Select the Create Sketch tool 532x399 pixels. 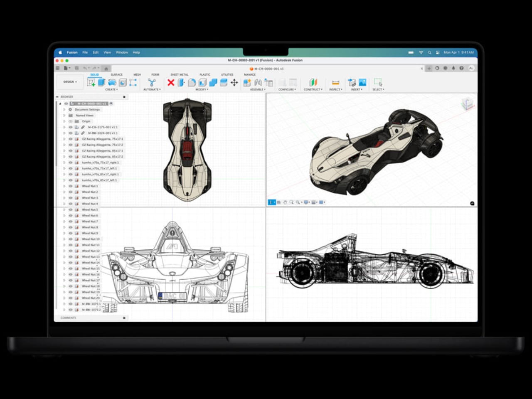(91, 82)
